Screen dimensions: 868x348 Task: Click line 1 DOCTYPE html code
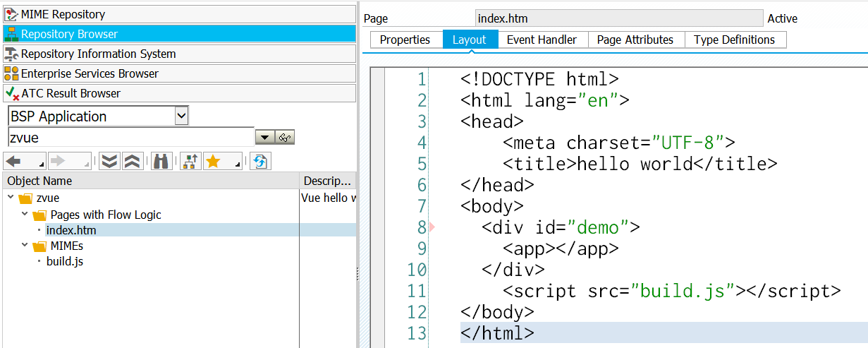[x=540, y=79]
